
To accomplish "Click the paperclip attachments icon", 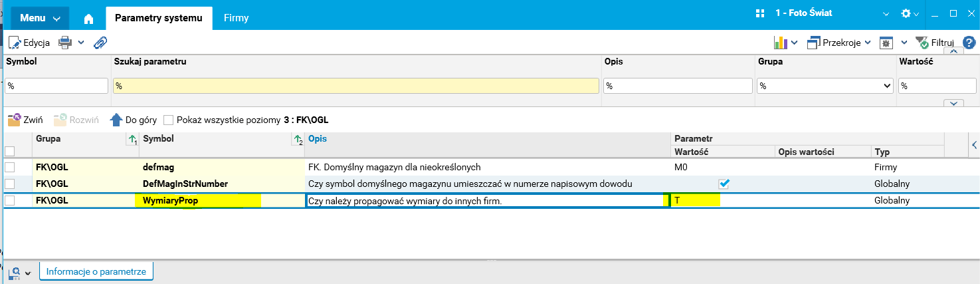I will (x=100, y=43).
